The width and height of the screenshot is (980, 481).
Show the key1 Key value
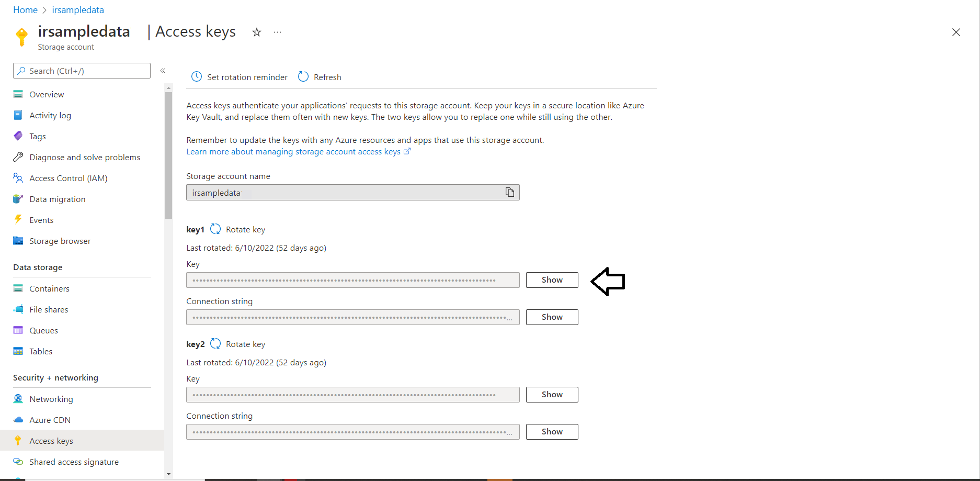coord(552,280)
